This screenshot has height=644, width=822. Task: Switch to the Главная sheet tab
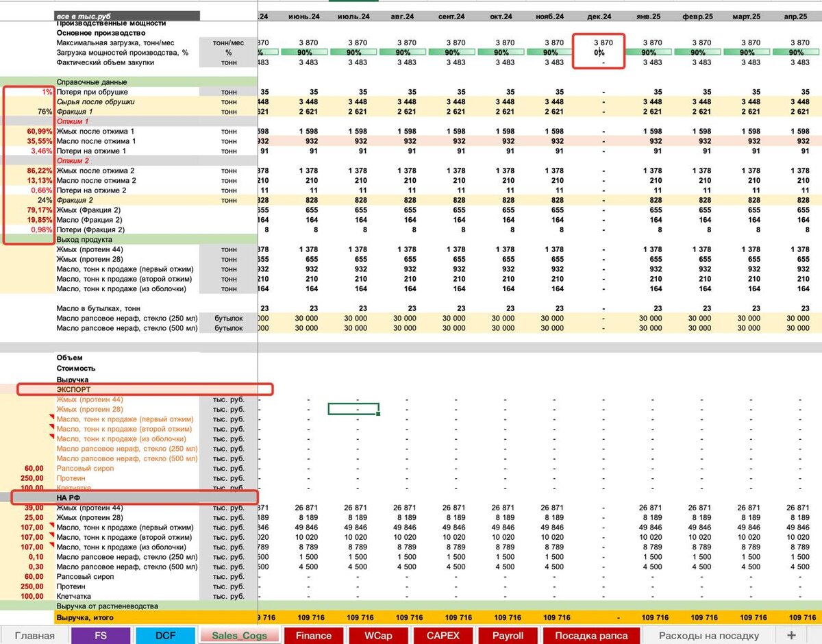34,635
